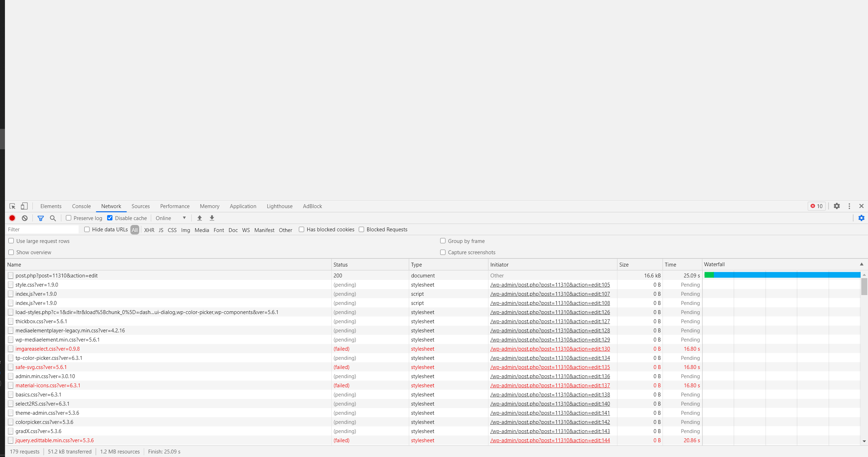The width and height of the screenshot is (868, 457).
Task: Switch to the Console tab
Action: click(x=81, y=206)
